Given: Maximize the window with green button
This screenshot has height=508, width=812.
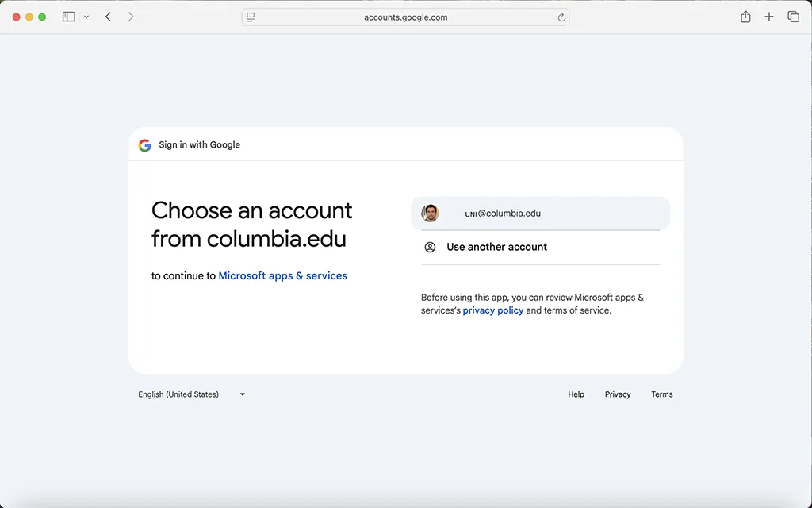Looking at the screenshot, I should 43,17.
